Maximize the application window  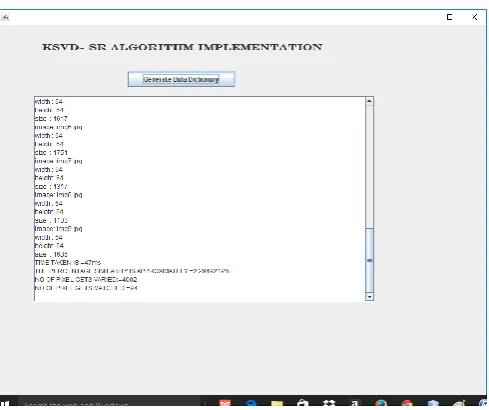[449, 17]
